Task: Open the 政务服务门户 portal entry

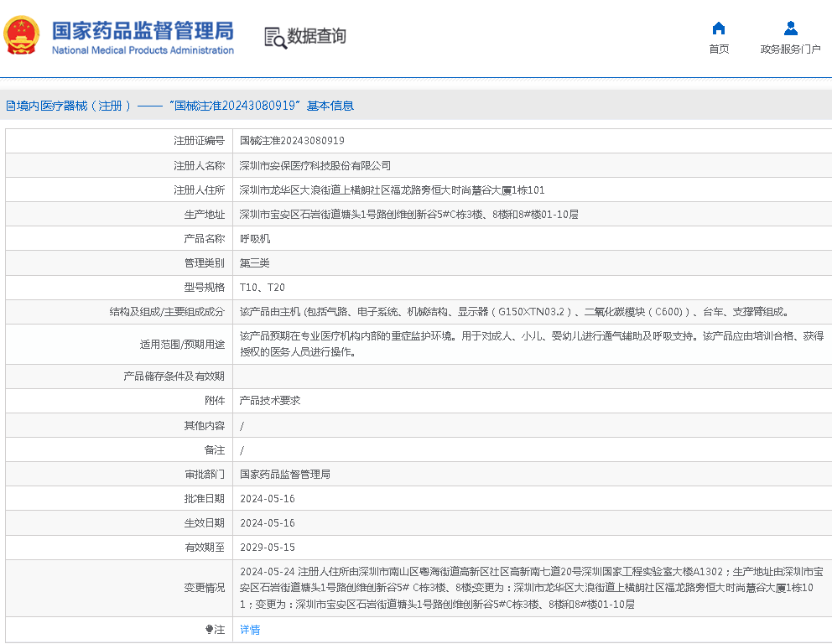Action: click(x=789, y=48)
